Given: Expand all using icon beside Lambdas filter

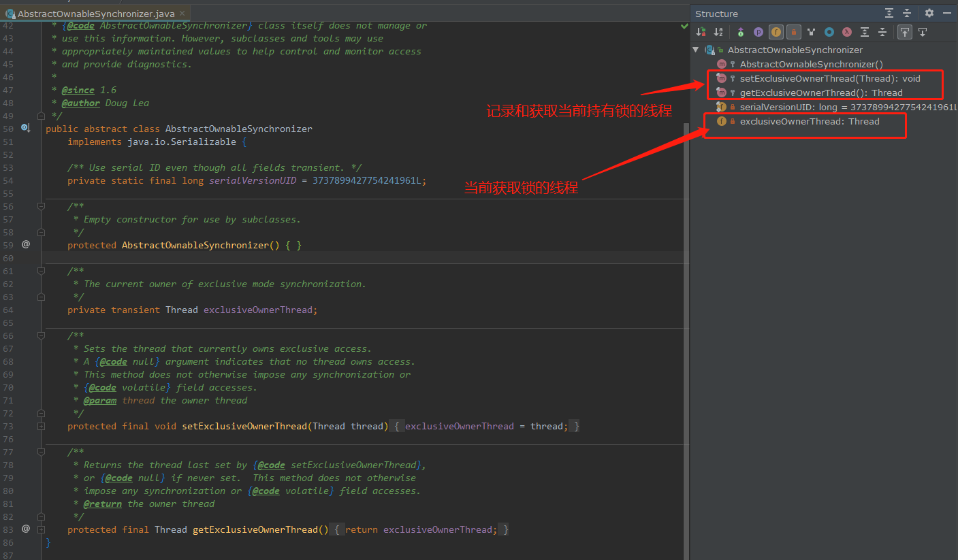Looking at the screenshot, I should click(x=865, y=32).
